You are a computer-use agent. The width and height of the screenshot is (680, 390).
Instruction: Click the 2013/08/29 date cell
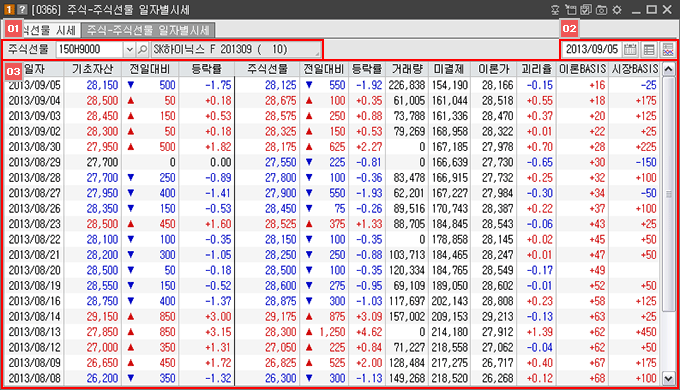click(x=34, y=162)
